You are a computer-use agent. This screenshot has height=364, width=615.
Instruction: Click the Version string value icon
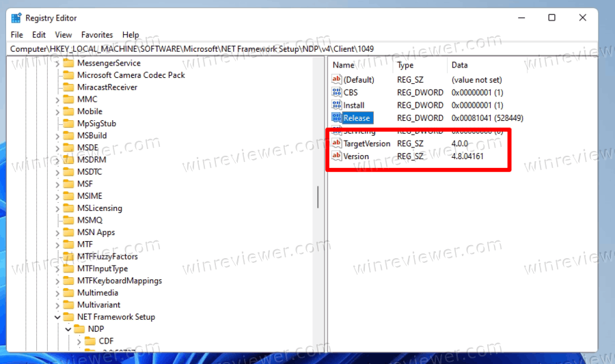pos(336,156)
